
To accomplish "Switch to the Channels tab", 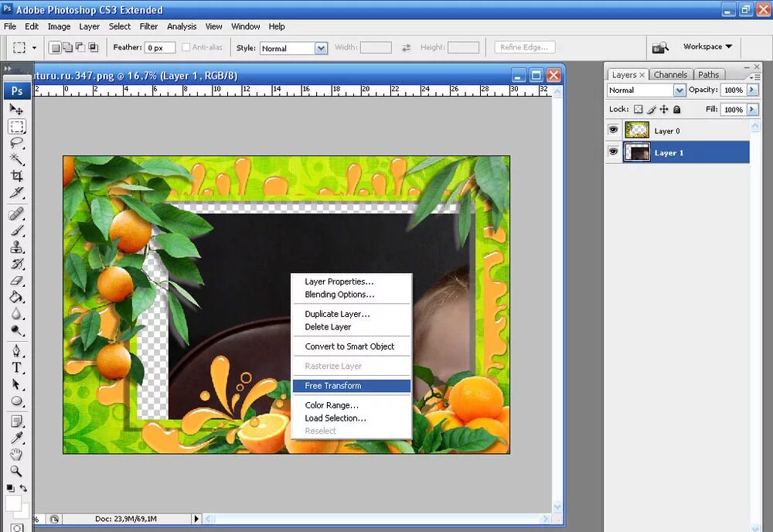I will click(670, 74).
